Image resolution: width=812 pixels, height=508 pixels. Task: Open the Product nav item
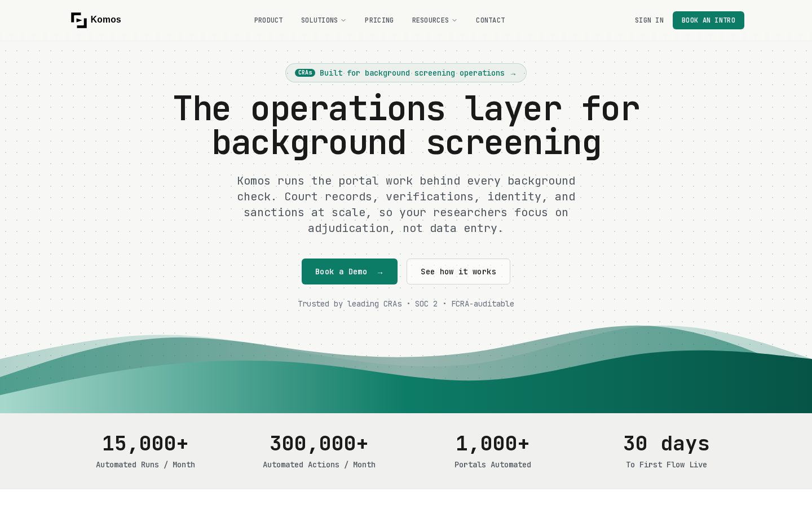click(268, 20)
